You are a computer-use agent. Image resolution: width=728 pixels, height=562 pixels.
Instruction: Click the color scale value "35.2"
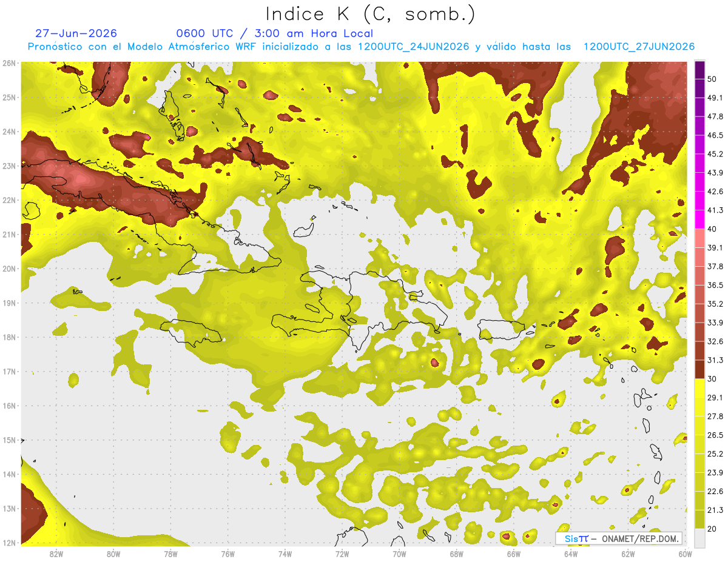715,304
